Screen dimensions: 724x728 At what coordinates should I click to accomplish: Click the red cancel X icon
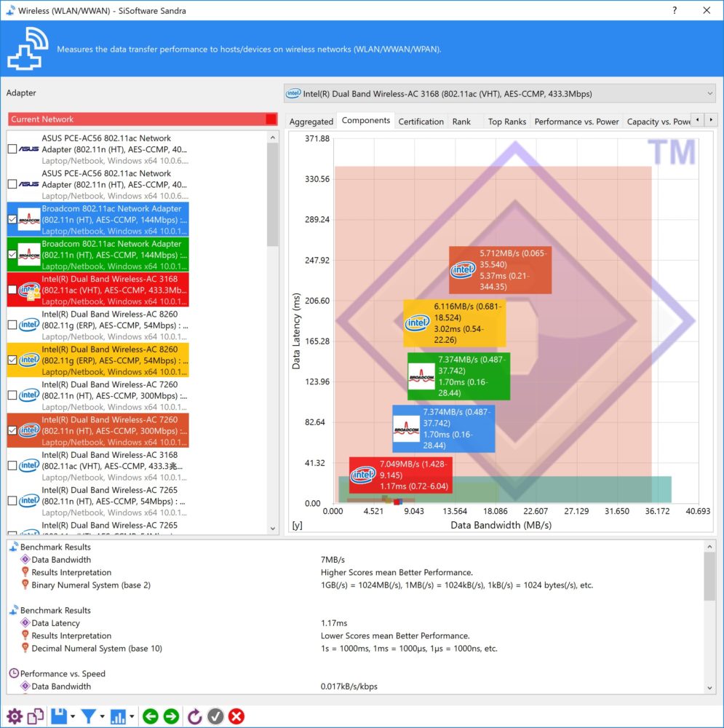(x=236, y=716)
